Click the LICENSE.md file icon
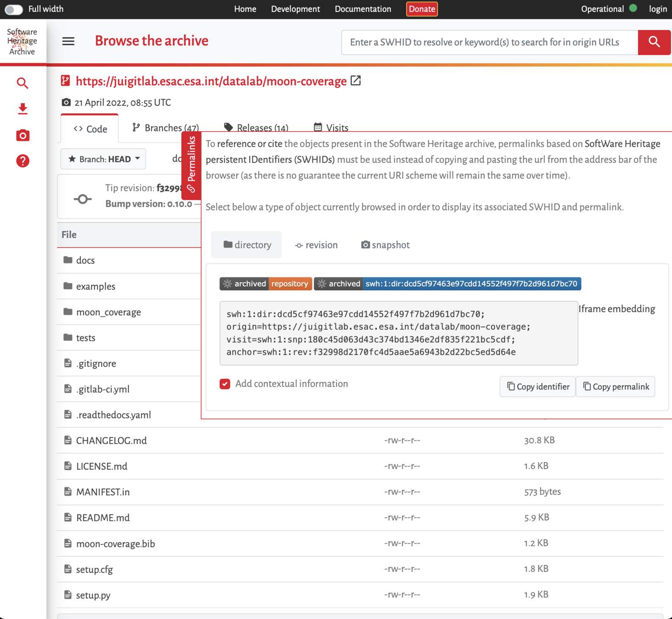The width and height of the screenshot is (672, 619). 68,466
